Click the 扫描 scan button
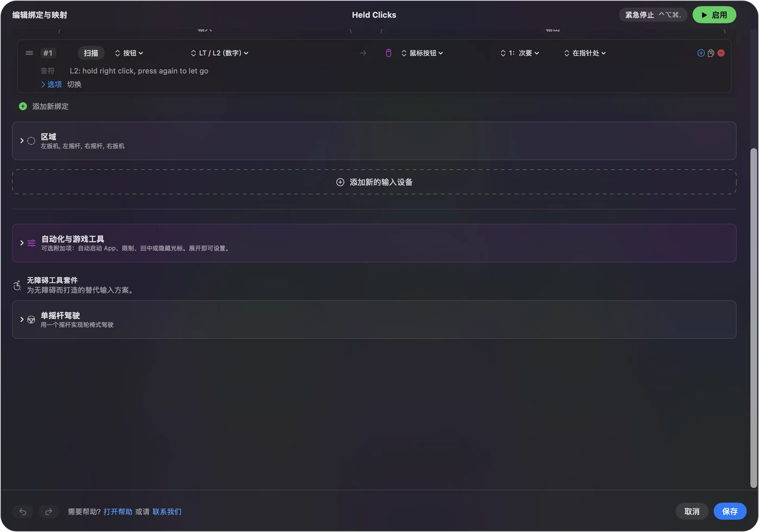 pos(91,53)
